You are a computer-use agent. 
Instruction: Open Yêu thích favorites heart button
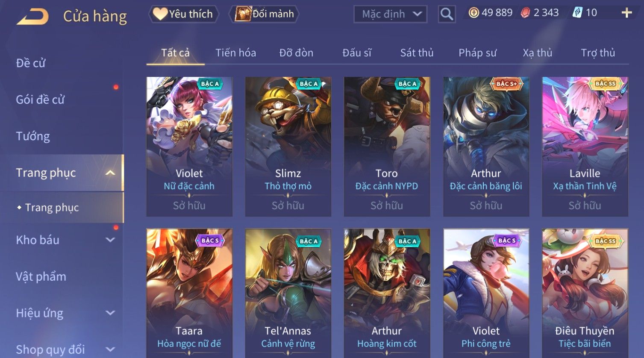(x=184, y=14)
